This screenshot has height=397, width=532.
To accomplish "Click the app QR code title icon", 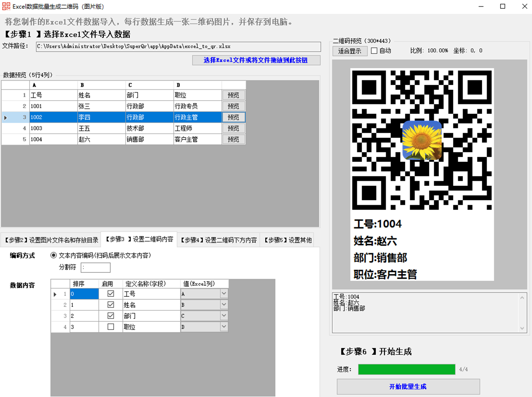I will click(x=6, y=6).
